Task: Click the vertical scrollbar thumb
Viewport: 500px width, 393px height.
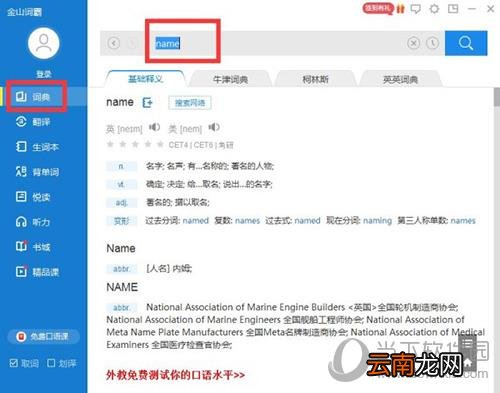Action: pyautogui.click(x=497, y=97)
